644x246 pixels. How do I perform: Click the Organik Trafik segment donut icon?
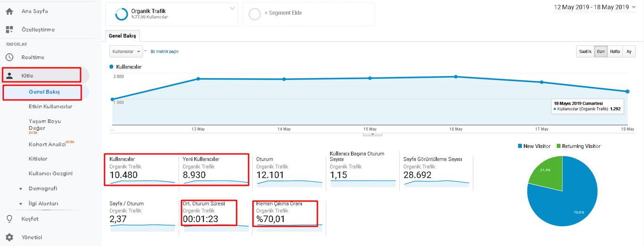(x=122, y=14)
